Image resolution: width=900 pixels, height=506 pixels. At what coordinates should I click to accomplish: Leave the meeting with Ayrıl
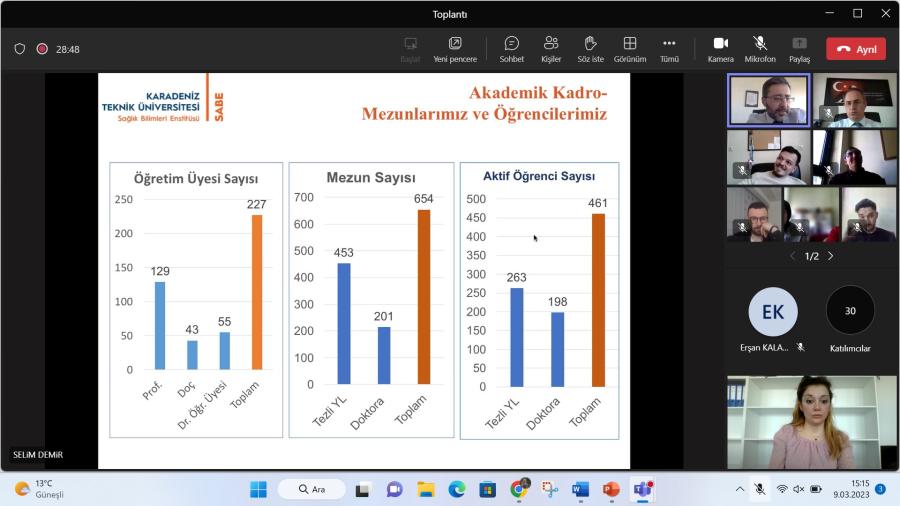click(x=856, y=49)
